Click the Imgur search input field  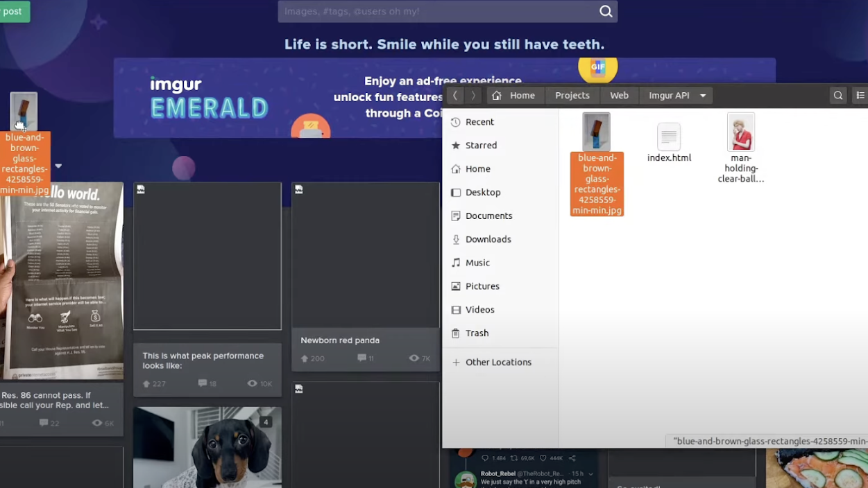pos(430,11)
